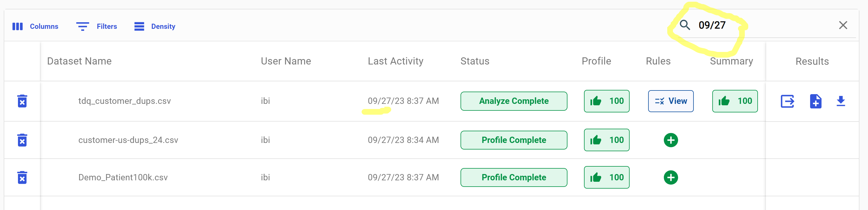Delete the tdq_customer_dups.csv dataset
The height and width of the screenshot is (210, 868).
point(22,101)
